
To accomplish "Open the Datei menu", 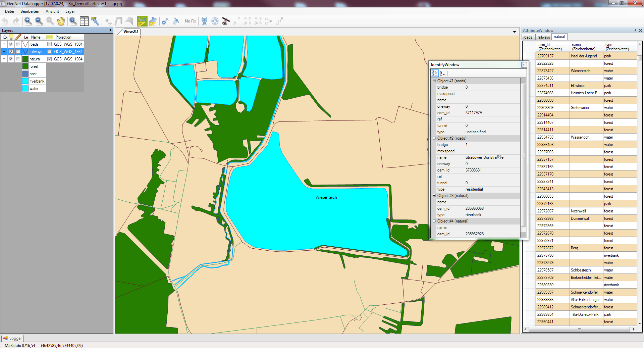I will [x=9, y=11].
